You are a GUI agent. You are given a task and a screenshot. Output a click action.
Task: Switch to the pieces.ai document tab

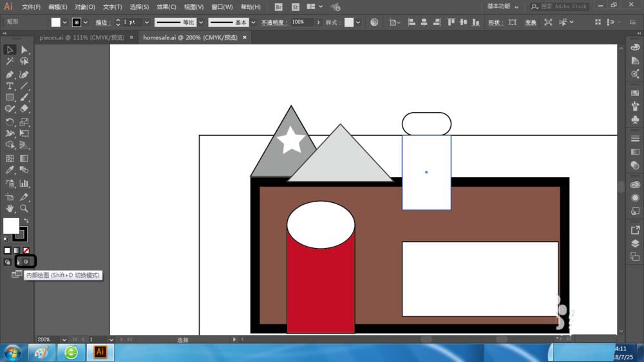pos(82,37)
